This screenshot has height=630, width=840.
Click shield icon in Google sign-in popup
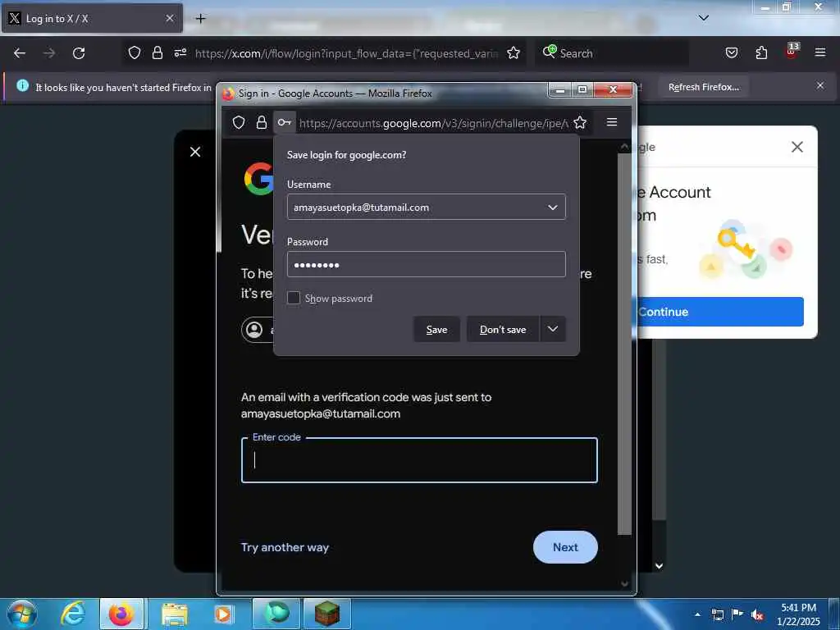click(239, 123)
